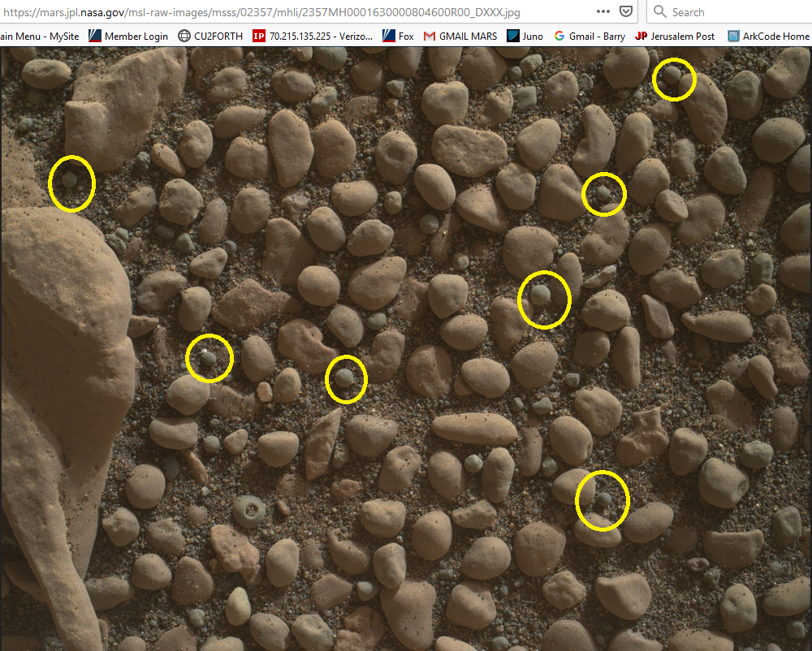
Task: Open the Fox bookmark
Action: click(x=398, y=37)
